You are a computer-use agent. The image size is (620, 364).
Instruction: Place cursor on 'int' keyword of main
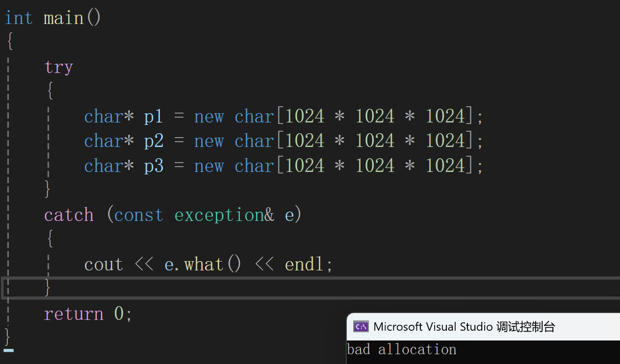click(x=19, y=18)
